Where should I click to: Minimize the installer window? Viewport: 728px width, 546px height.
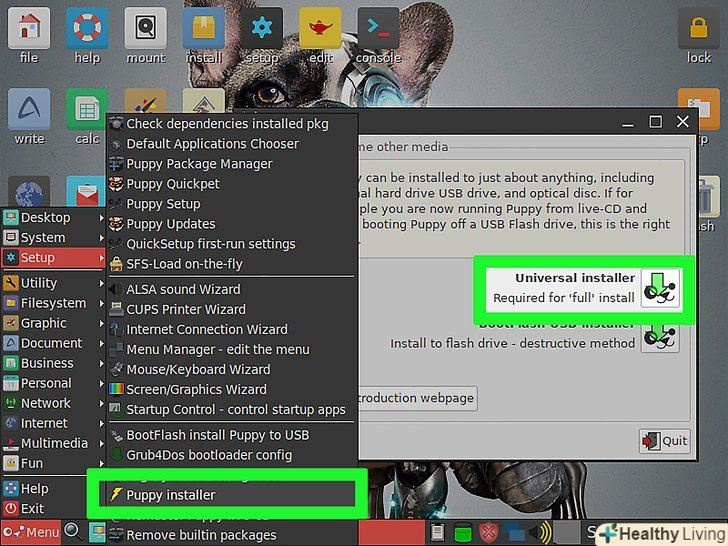tap(628, 124)
